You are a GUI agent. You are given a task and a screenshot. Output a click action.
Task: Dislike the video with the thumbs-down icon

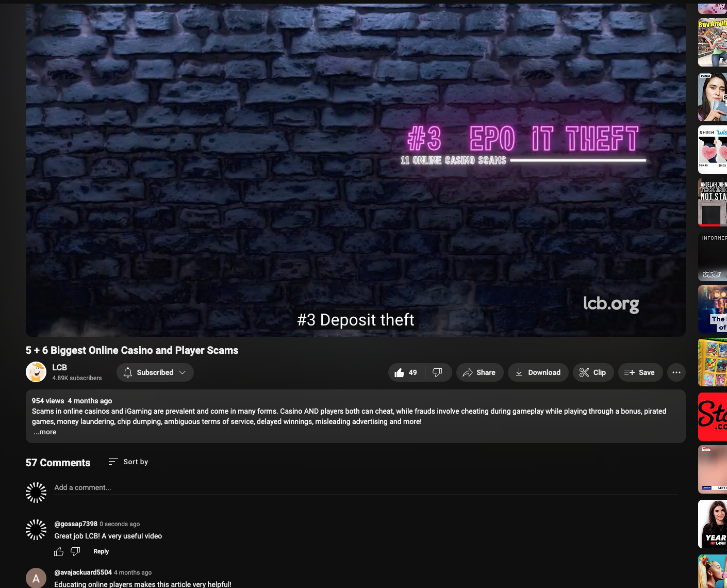pos(438,372)
